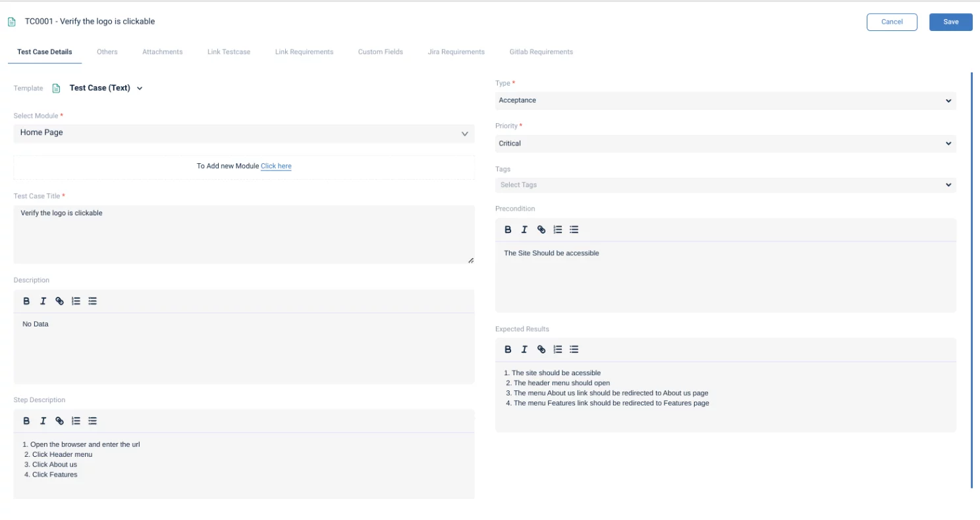Change the Priority dropdown from Critical

click(725, 143)
